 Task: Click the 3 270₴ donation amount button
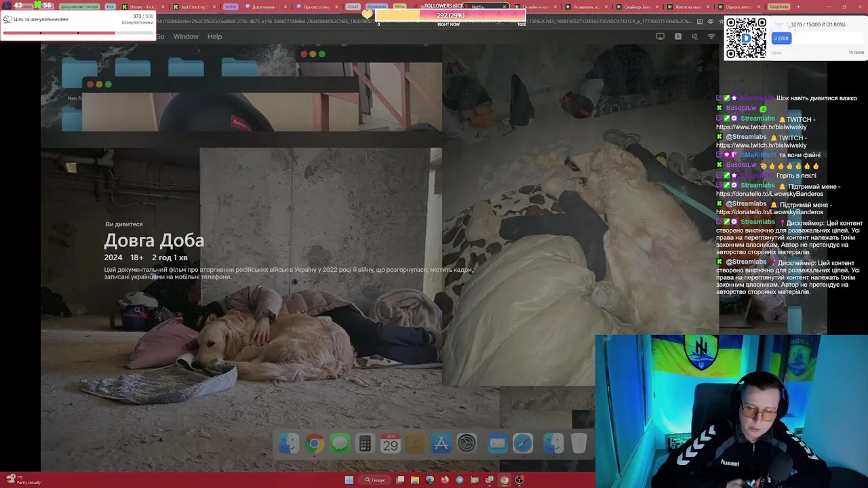[781, 39]
